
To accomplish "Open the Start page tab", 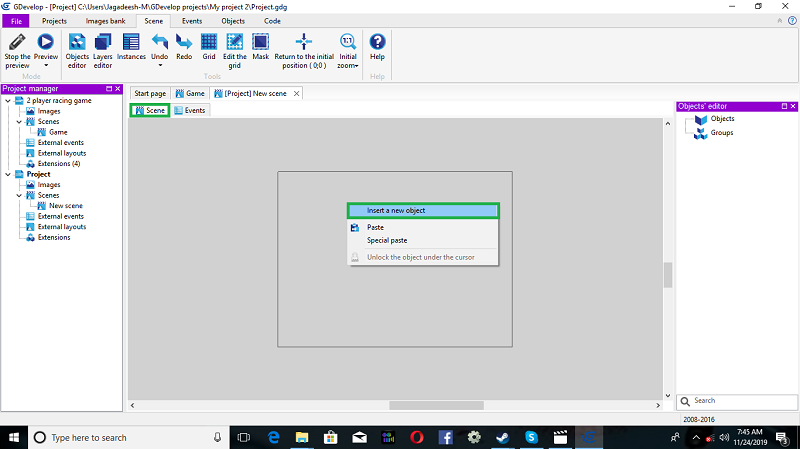I will (x=150, y=93).
